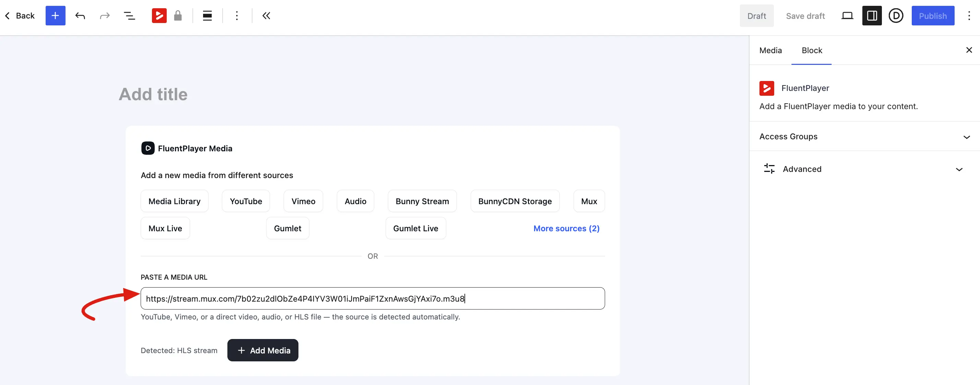Open the document overview list
The width and height of the screenshot is (980, 385).
pos(129,15)
